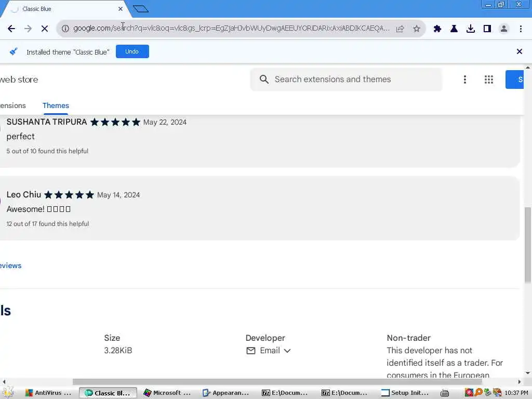Click the search magnifier icon
The image size is (532, 399).
(x=264, y=79)
